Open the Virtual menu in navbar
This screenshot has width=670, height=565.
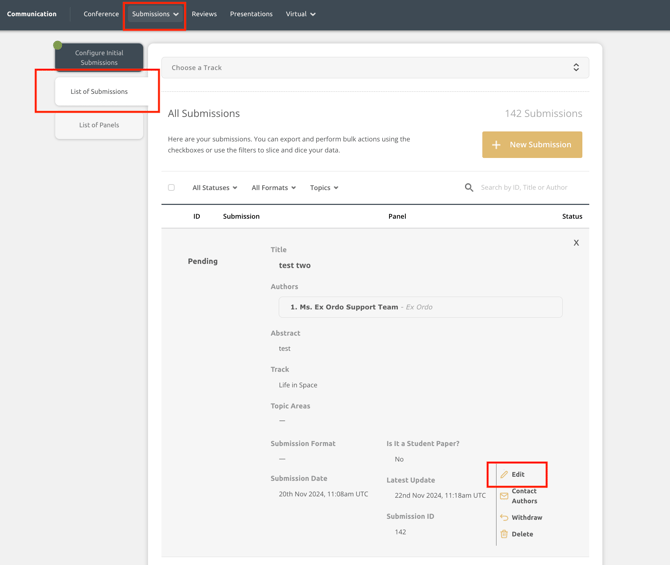tap(300, 14)
